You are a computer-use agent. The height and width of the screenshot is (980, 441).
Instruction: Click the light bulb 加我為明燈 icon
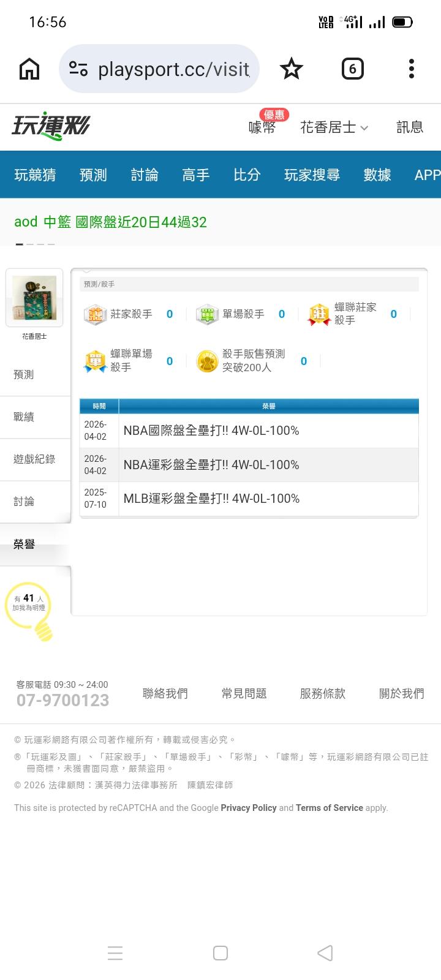(29, 610)
